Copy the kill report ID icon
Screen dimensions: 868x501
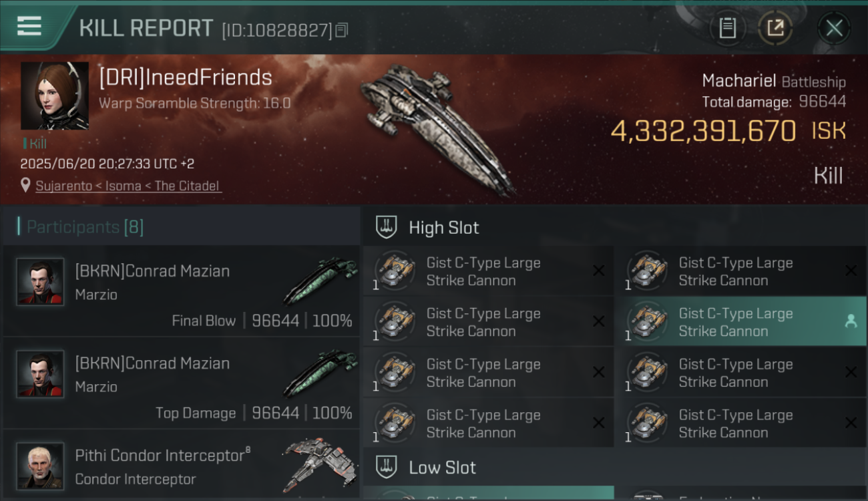(x=341, y=30)
